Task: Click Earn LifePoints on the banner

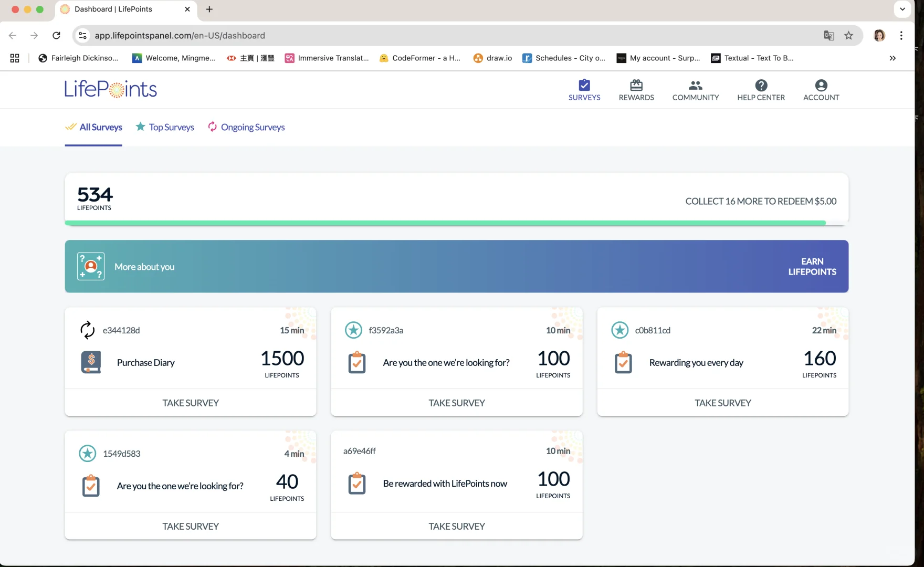Action: tap(812, 266)
